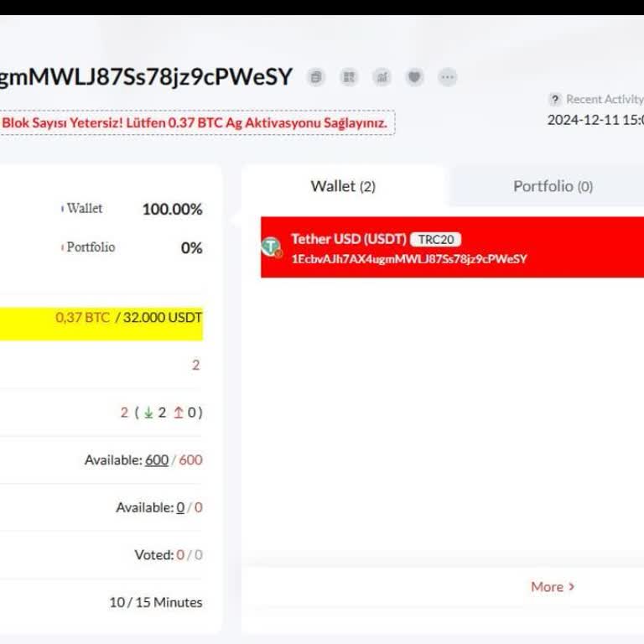Click the underlined 600 available value

click(157, 460)
